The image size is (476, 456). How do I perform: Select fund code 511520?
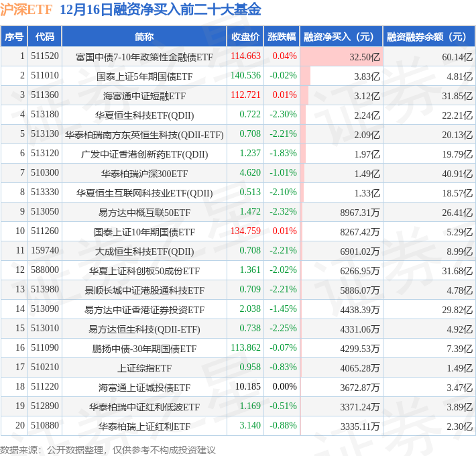tap(45, 56)
